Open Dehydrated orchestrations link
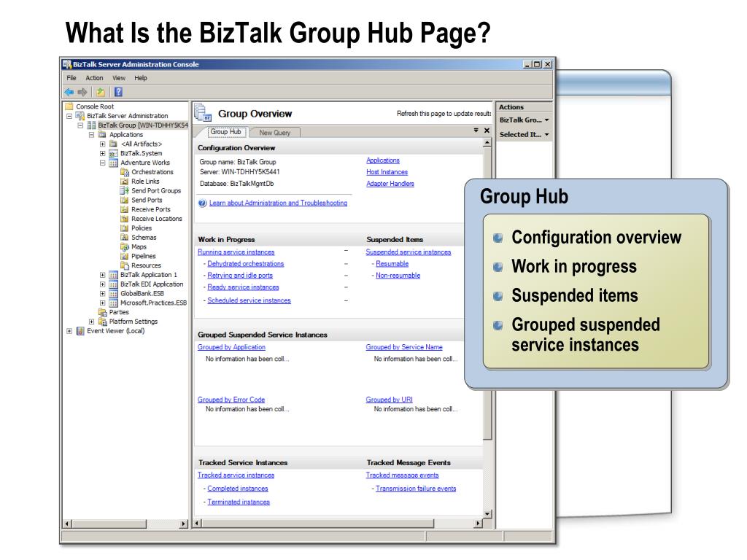This screenshot has height=560, width=747. [x=245, y=264]
